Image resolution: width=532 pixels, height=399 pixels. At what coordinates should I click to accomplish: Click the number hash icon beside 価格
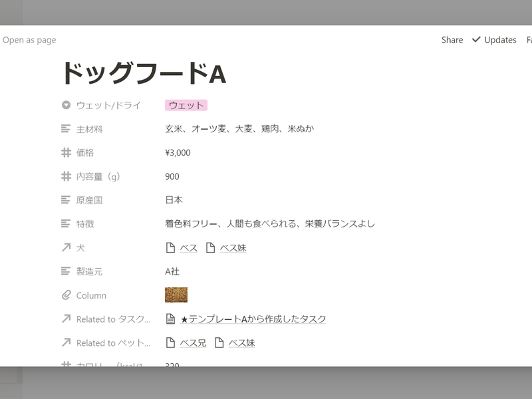pos(66,153)
